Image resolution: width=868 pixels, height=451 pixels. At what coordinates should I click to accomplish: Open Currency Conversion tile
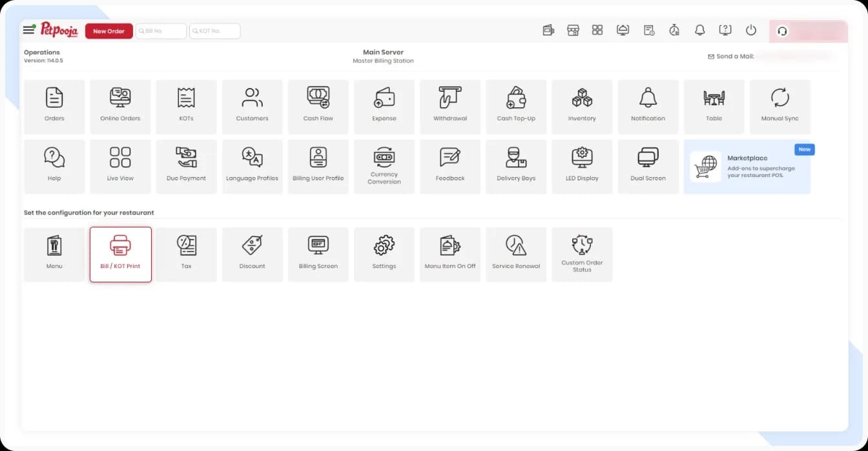tap(384, 166)
